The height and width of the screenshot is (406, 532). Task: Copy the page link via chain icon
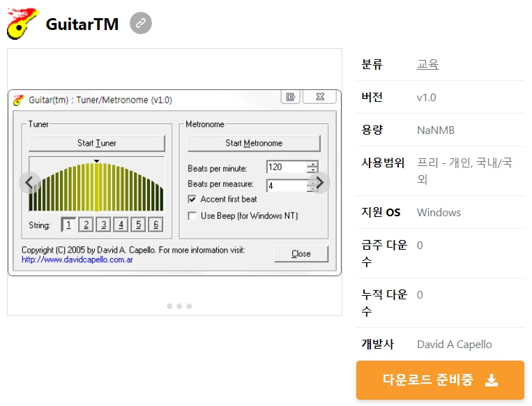pyautogui.click(x=141, y=23)
